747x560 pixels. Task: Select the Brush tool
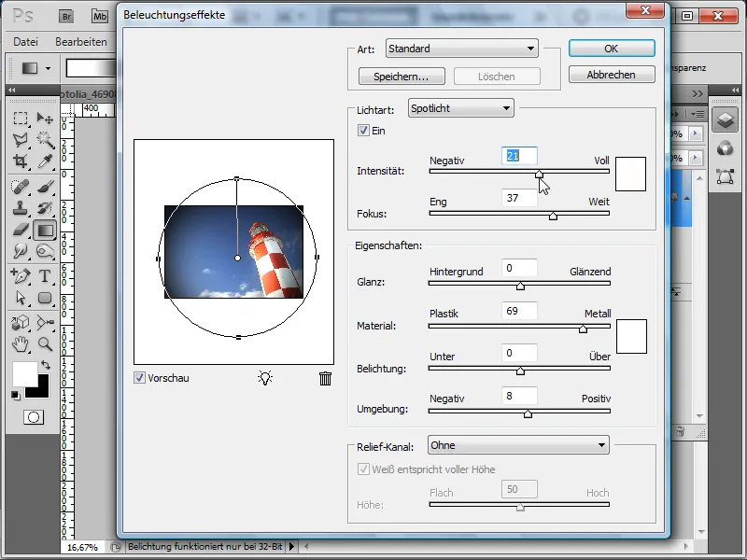tap(45, 186)
